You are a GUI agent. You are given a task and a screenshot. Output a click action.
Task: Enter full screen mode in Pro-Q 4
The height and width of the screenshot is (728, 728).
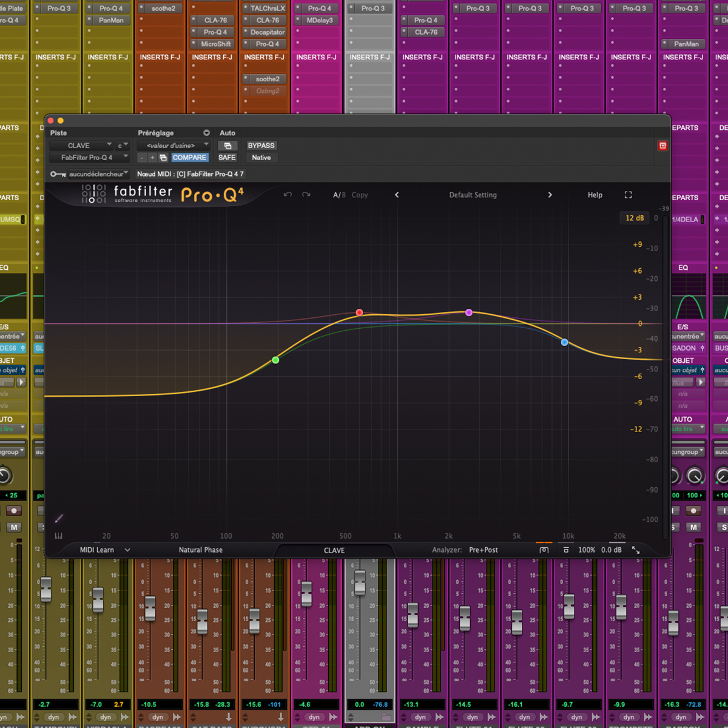tap(628, 195)
